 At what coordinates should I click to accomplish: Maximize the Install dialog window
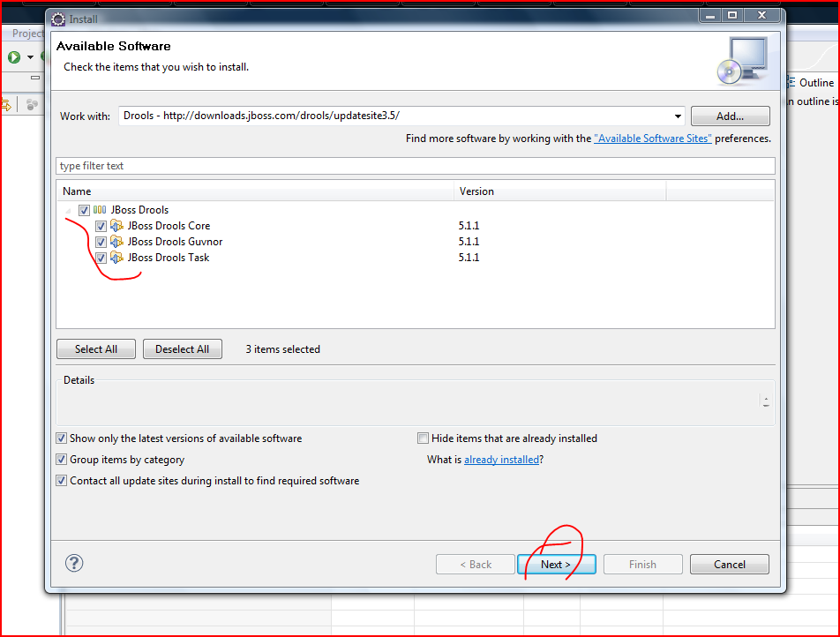[732, 16]
